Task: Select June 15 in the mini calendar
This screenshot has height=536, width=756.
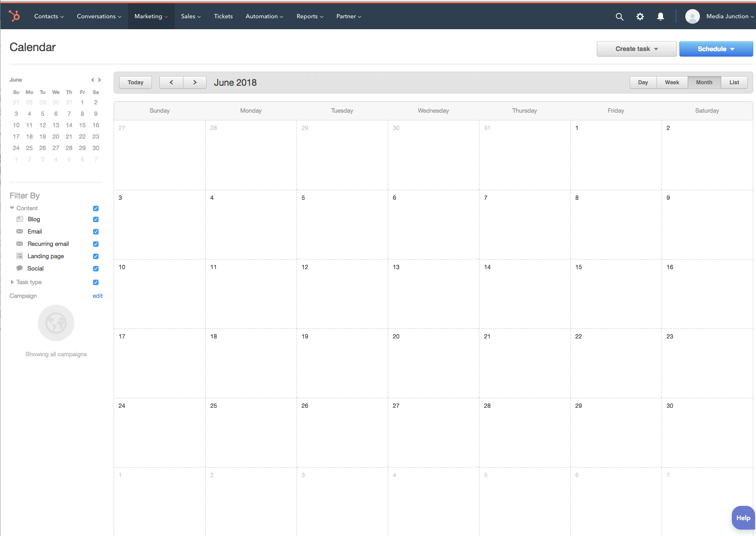Action: click(82, 125)
